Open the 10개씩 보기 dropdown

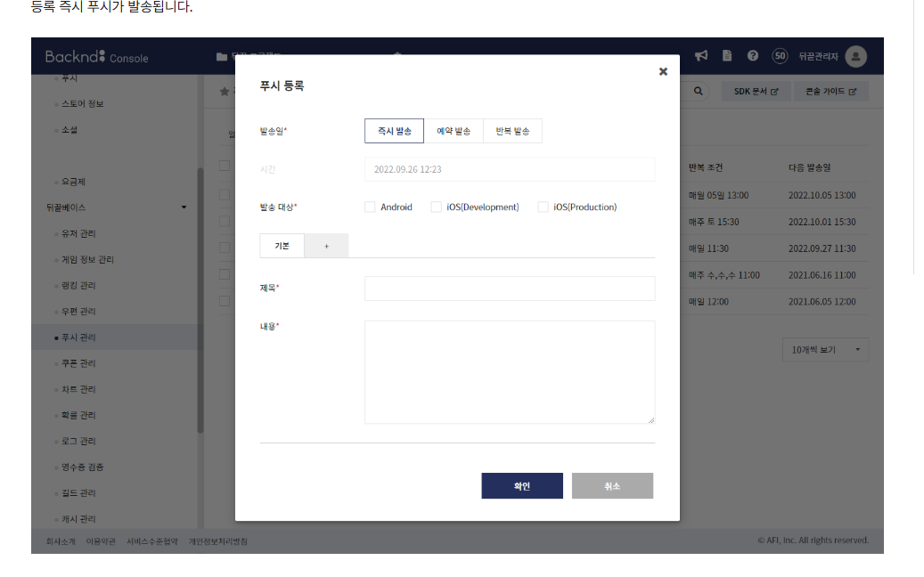click(x=826, y=350)
